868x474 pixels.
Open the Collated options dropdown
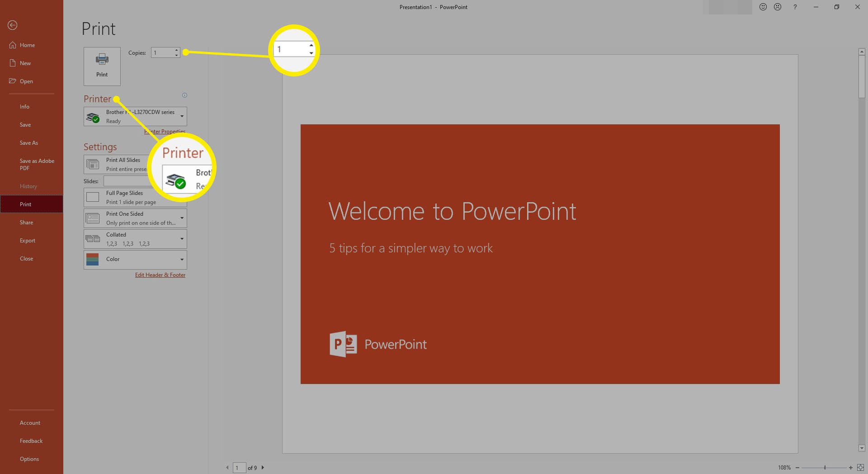pyautogui.click(x=135, y=239)
